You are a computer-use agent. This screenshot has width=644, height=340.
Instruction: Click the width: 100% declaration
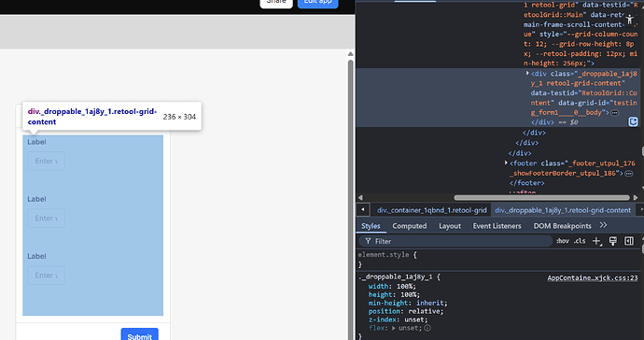tap(392, 287)
